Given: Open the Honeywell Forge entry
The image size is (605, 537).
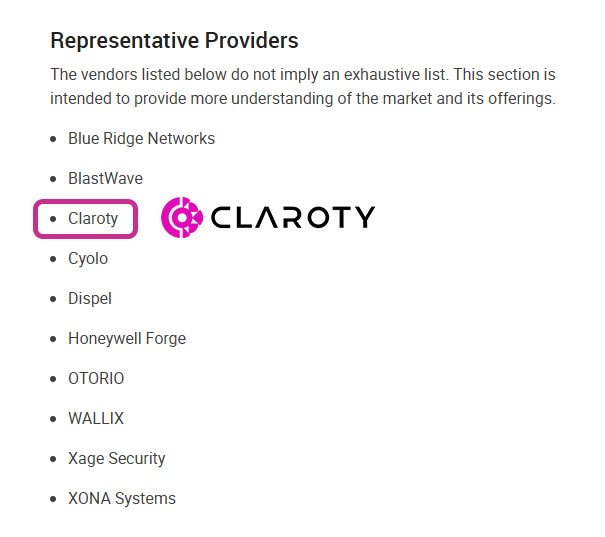Looking at the screenshot, I should pyautogui.click(x=127, y=338).
